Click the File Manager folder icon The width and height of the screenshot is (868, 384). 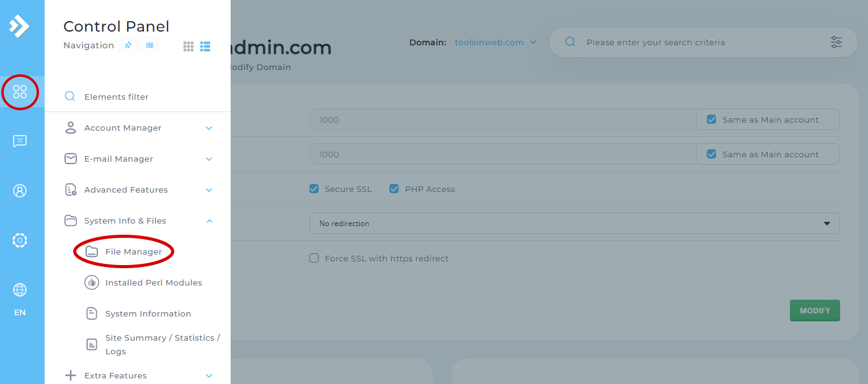click(92, 251)
